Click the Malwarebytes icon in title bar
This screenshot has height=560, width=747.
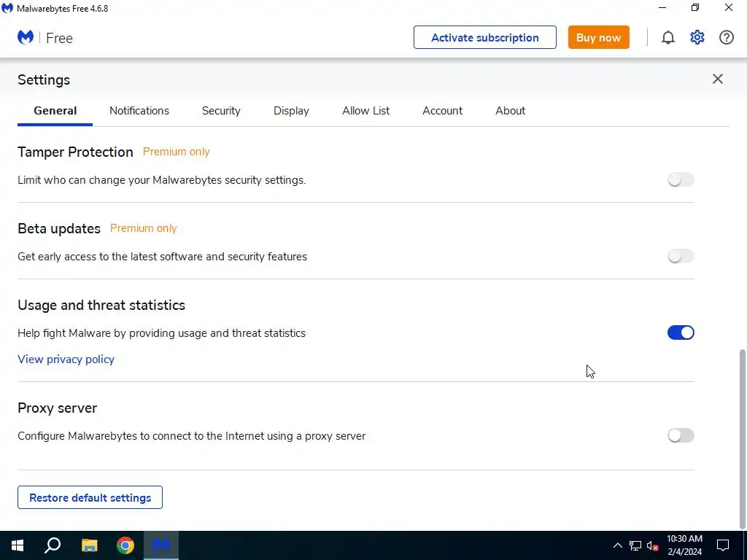click(7, 8)
